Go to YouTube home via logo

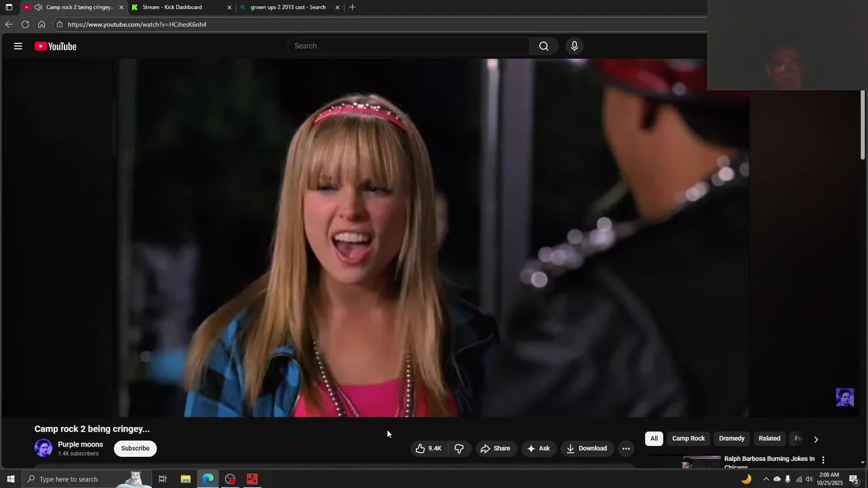(56, 46)
